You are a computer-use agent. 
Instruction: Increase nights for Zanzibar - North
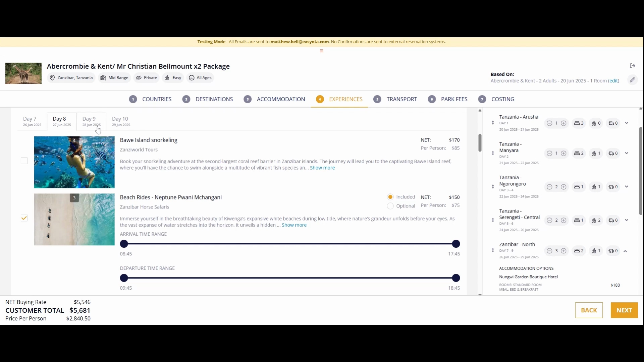pyautogui.click(x=563, y=251)
